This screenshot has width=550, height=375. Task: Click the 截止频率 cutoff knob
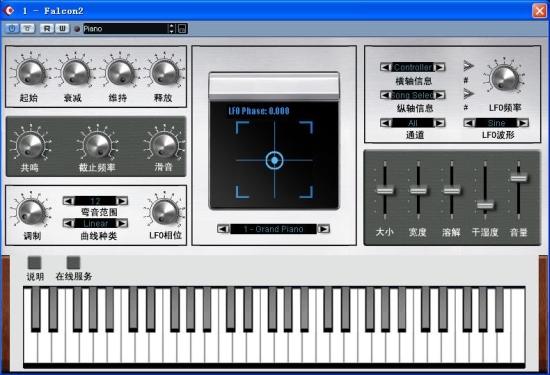[97, 145]
